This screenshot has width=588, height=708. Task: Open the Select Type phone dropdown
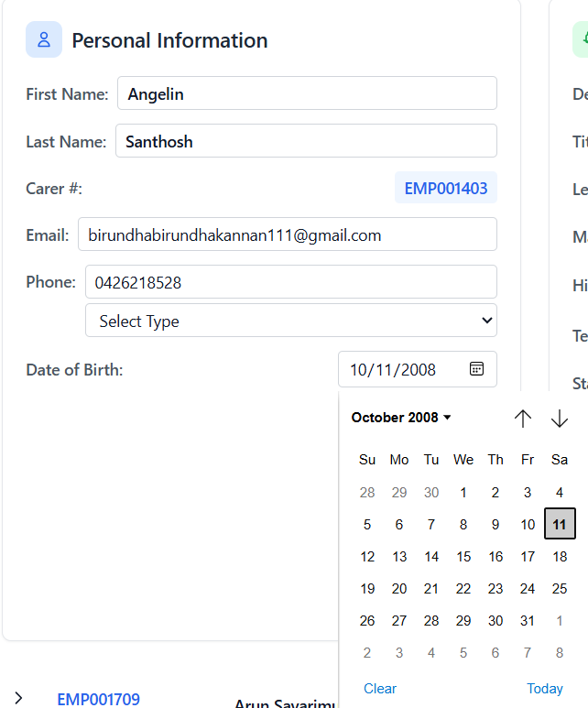coord(291,321)
